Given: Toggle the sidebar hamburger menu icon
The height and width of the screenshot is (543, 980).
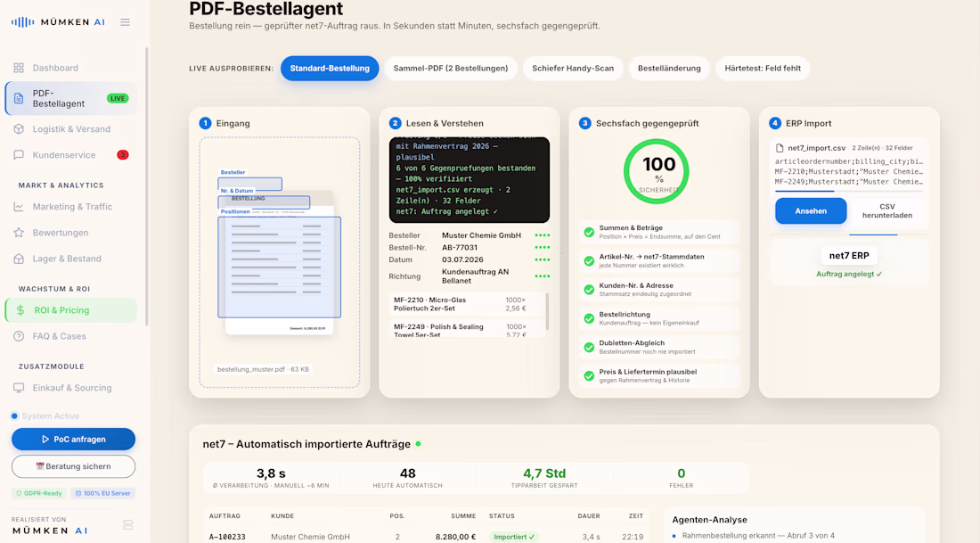Looking at the screenshot, I should click(x=125, y=22).
